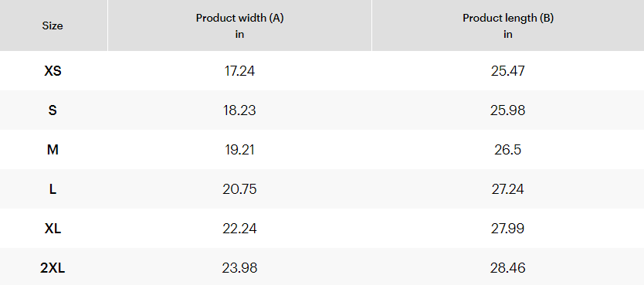This screenshot has height=285, width=644.
Task: Click the S size row label
Action: tap(53, 110)
